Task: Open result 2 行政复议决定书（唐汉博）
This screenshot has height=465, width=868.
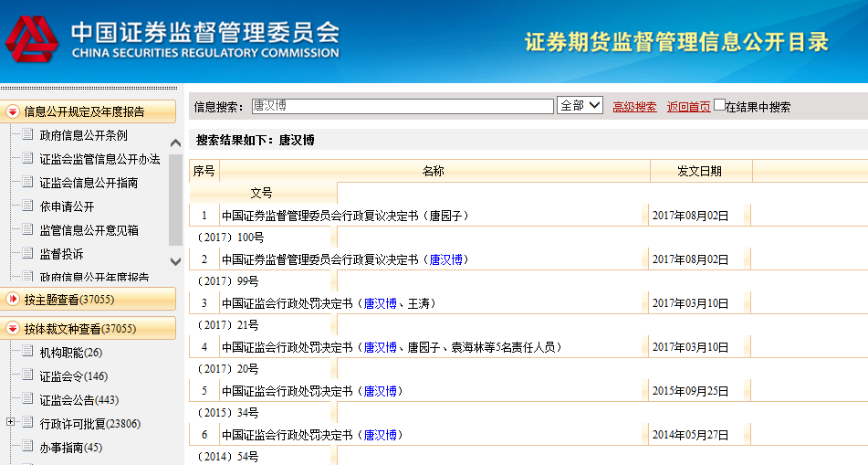Action: pyautogui.click(x=345, y=259)
